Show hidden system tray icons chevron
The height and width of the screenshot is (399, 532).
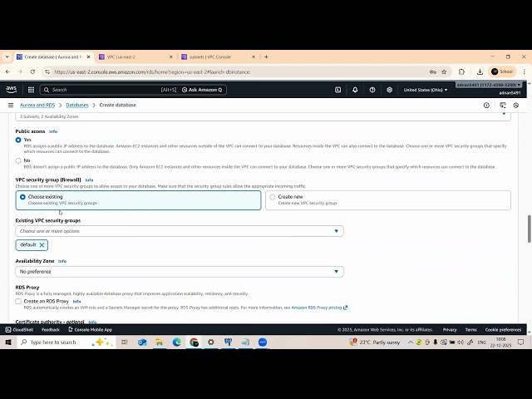(x=410, y=342)
